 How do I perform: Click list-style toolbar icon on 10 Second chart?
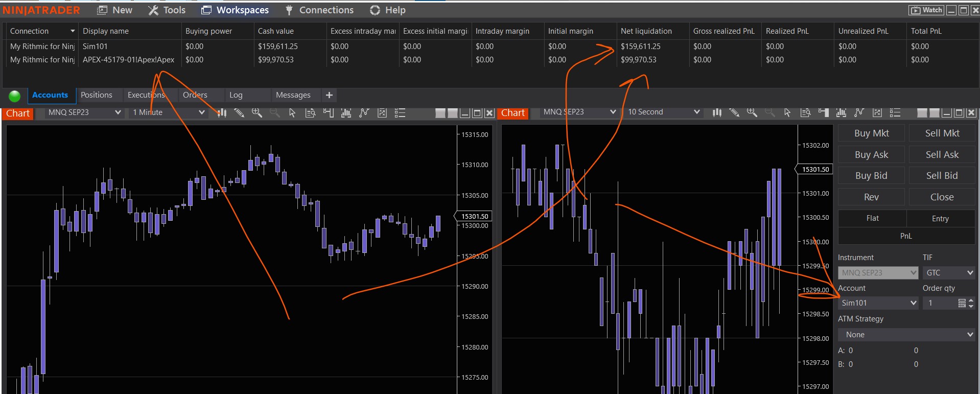[x=895, y=112]
